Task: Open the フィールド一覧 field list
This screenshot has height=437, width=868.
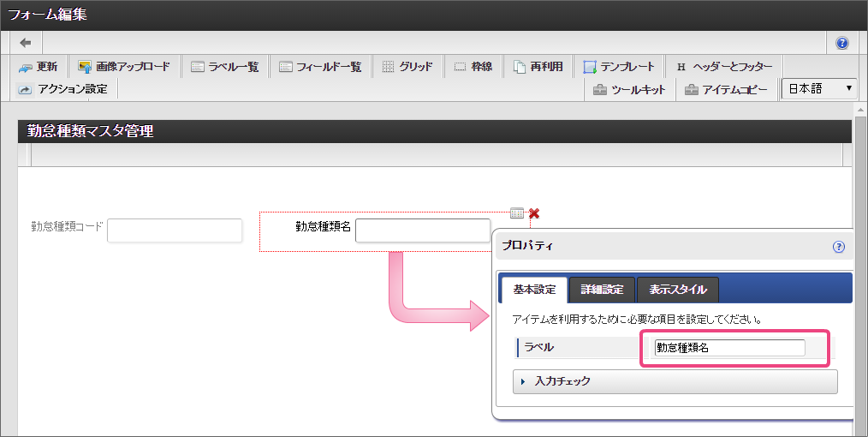Action: pyautogui.click(x=320, y=67)
